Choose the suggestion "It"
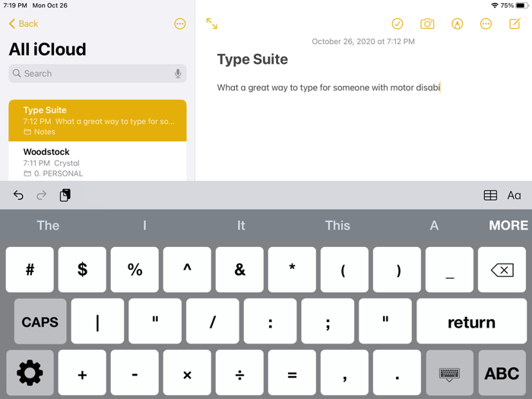This screenshot has width=532, height=399. coord(241,225)
